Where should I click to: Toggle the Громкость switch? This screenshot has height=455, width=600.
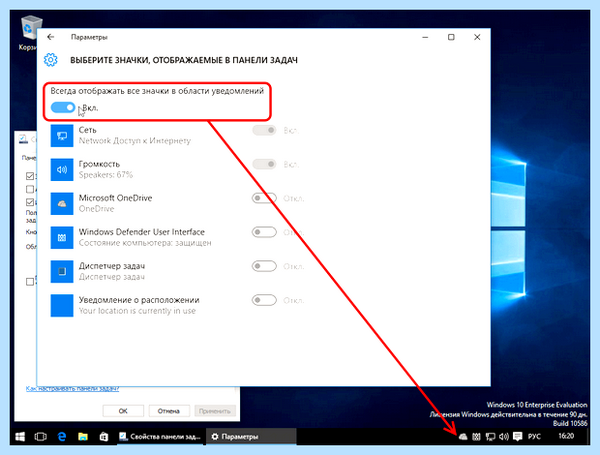(264, 165)
